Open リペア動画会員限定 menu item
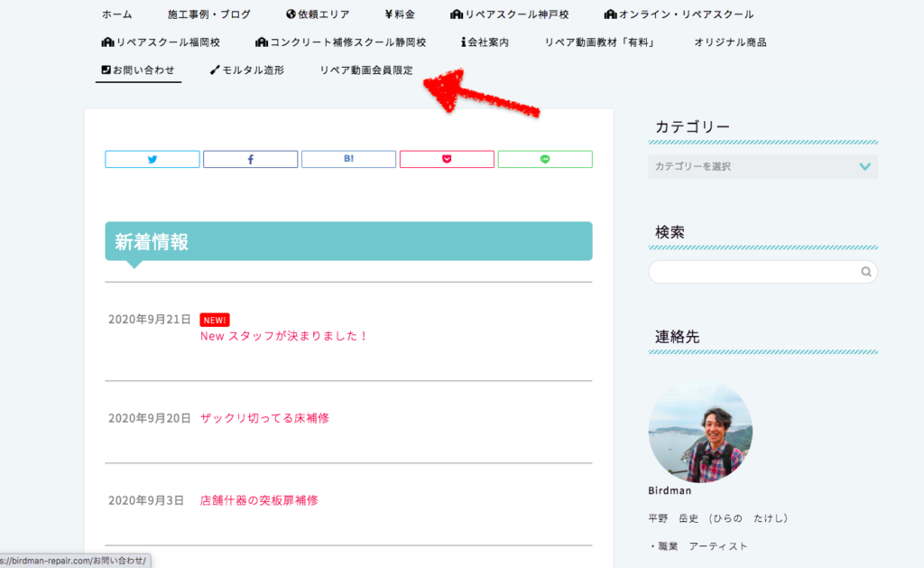This screenshot has height=568, width=924. coord(365,70)
